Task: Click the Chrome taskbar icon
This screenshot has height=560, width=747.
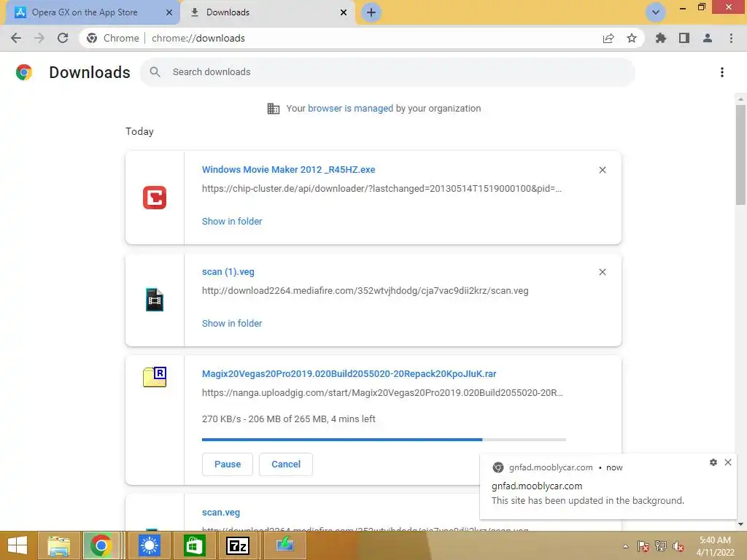Action: [101, 545]
